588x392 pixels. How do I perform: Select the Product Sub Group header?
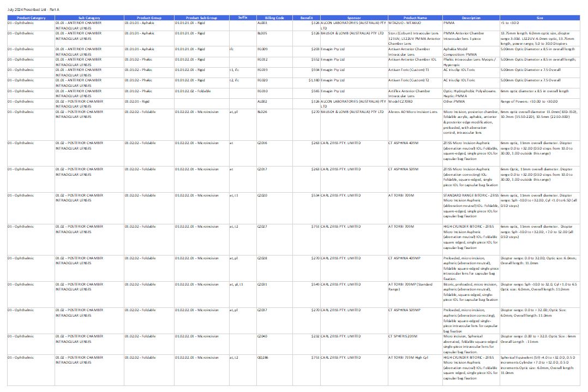tap(201, 17)
